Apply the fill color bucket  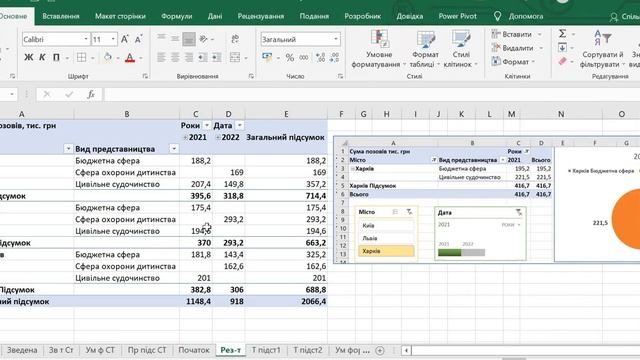(x=108, y=57)
